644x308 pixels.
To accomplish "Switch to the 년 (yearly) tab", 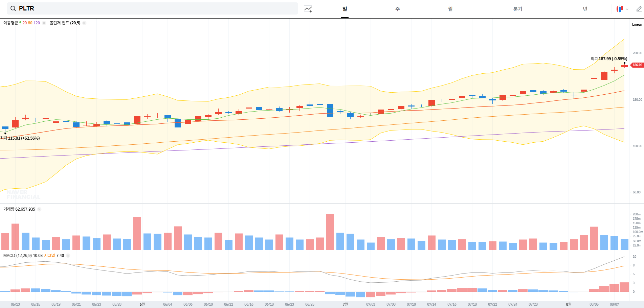I will pyautogui.click(x=585, y=9).
